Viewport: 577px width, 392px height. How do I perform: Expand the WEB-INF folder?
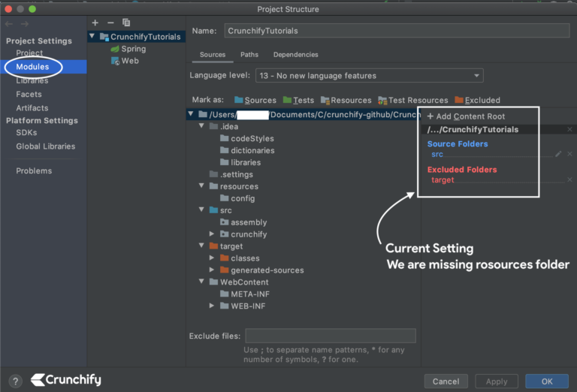click(x=213, y=306)
